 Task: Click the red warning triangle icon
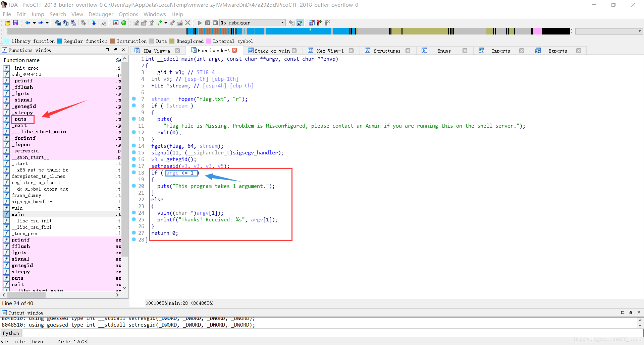tap(116, 23)
